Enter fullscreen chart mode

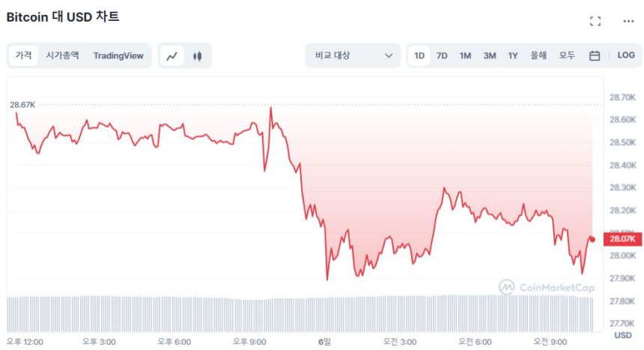click(595, 21)
